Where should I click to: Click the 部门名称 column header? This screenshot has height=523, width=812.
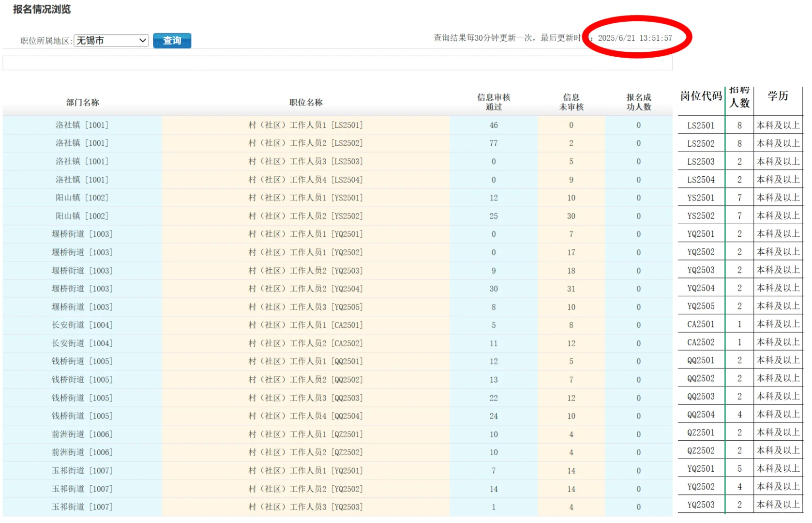click(82, 102)
